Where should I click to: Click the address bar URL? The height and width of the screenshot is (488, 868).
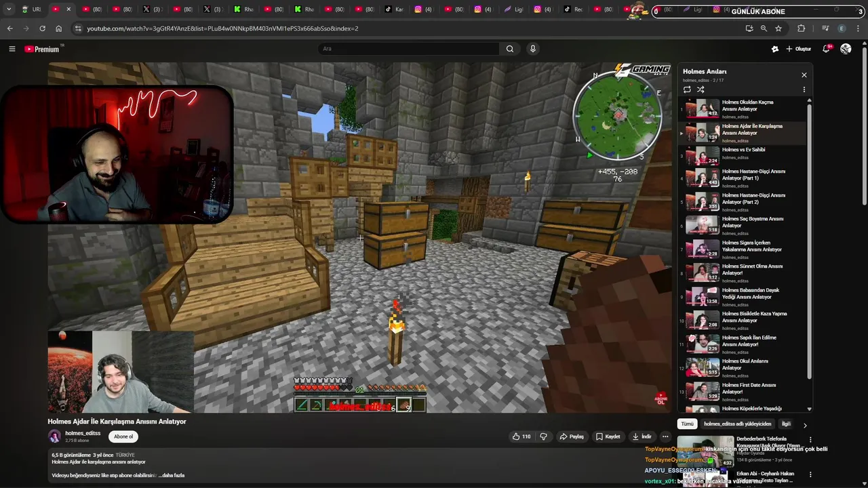(222, 28)
